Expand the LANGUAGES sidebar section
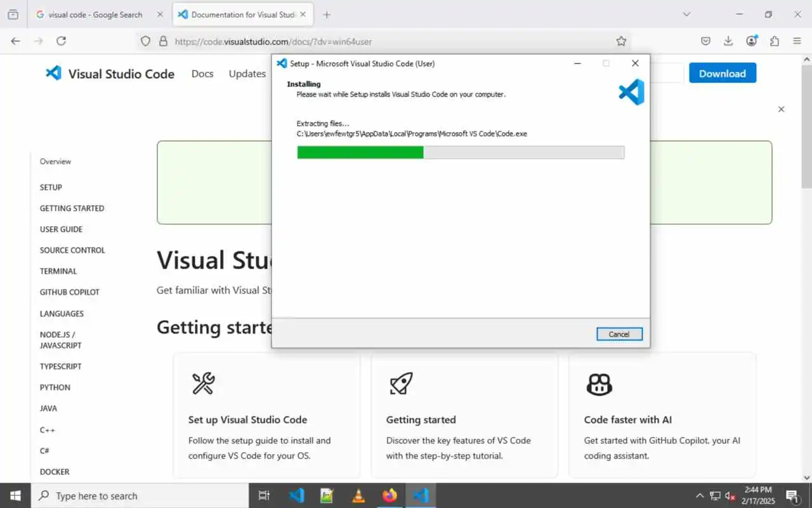The width and height of the screenshot is (812, 508). pyautogui.click(x=62, y=314)
